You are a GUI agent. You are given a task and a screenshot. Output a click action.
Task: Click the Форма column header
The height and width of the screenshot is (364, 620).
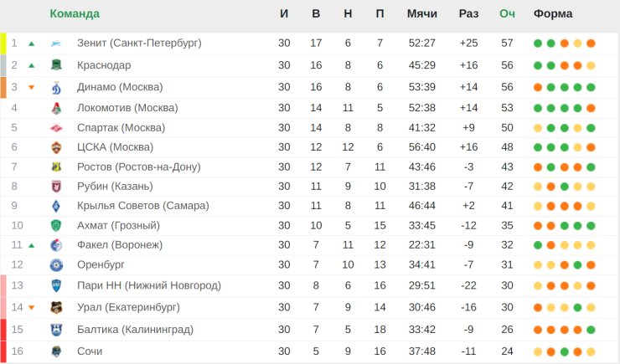[x=553, y=13]
